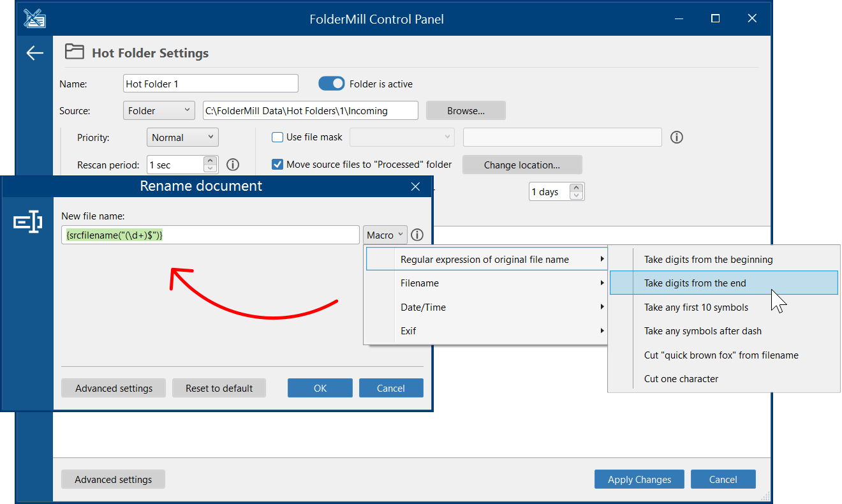Image resolution: width=842 pixels, height=504 pixels.
Task: Select Take any first 10 symbols
Action: 723,307
